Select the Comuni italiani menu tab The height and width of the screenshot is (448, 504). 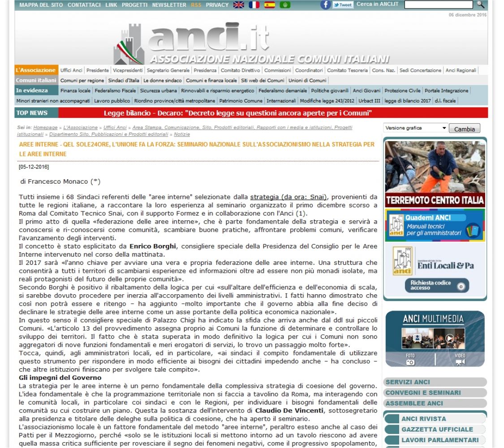point(36,80)
